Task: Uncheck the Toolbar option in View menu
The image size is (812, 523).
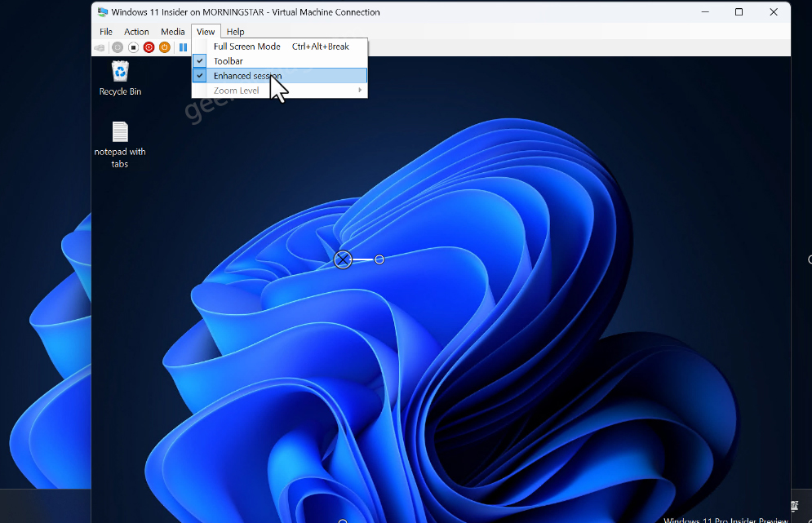Action: pyautogui.click(x=280, y=61)
